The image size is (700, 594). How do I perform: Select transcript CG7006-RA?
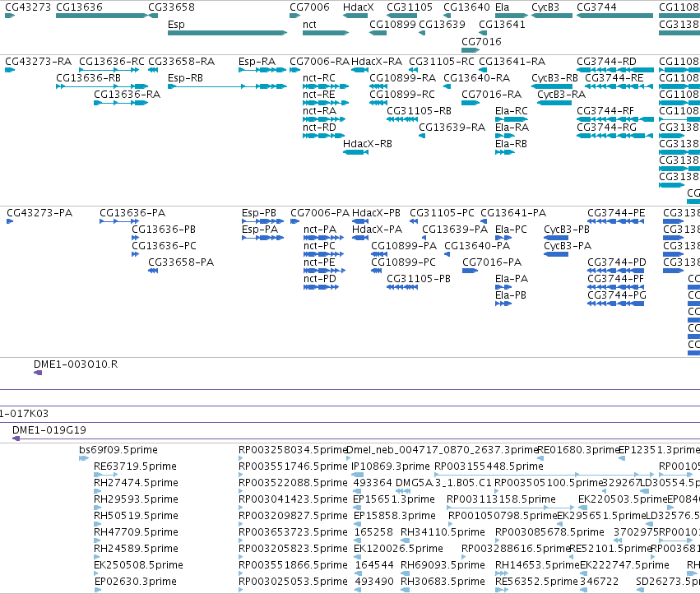[295, 70]
